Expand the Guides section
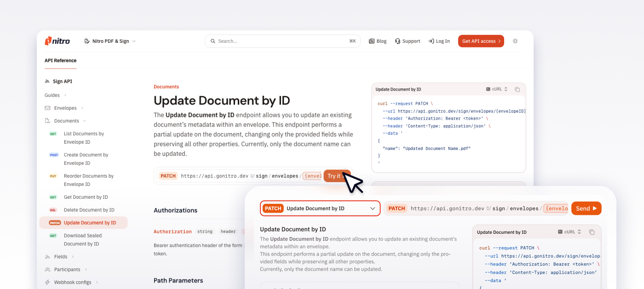The height and width of the screenshot is (289, 644). coord(55,95)
